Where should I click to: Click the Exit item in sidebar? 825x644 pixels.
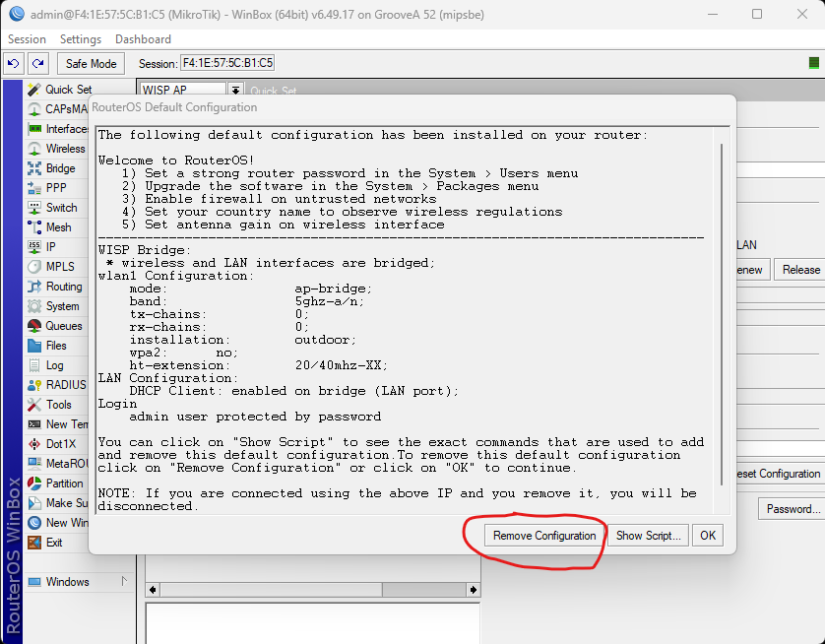tap(54, 543)
